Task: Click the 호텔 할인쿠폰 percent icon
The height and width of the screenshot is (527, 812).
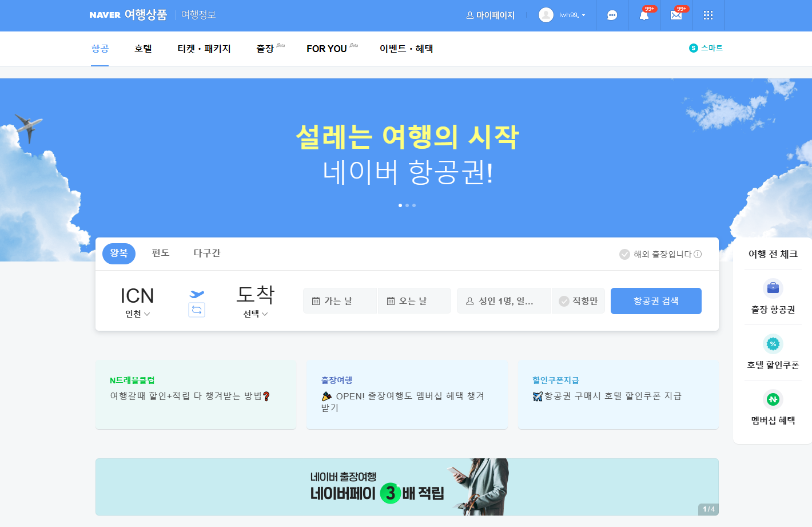Action: [773, 344]
